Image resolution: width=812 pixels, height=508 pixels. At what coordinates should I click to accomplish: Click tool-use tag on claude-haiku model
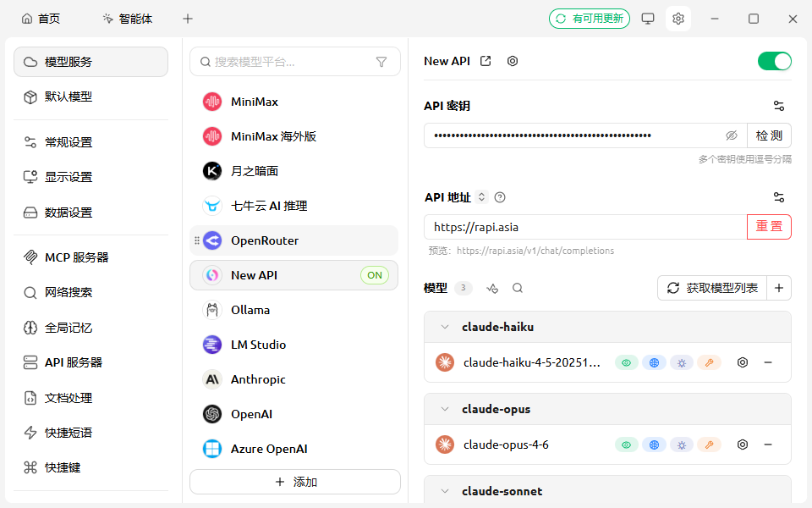tap(709, 363)
